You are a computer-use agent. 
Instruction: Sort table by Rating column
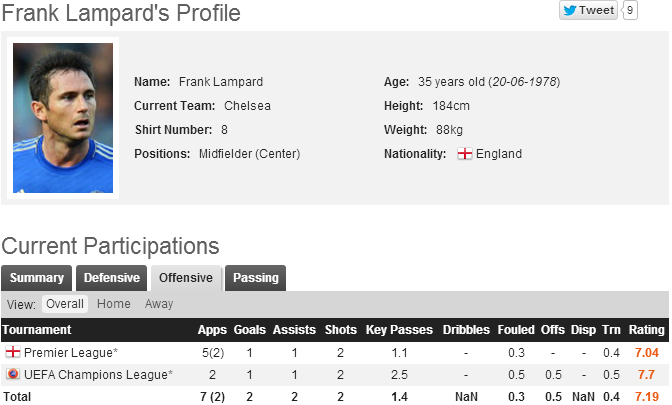click(x=647, y=330)
